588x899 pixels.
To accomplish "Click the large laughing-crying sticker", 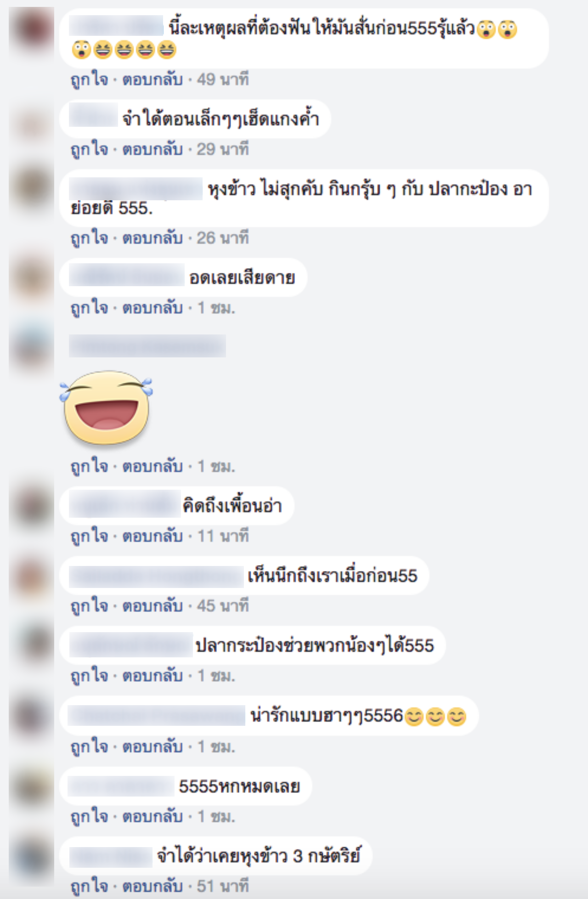I will point(106,407).
